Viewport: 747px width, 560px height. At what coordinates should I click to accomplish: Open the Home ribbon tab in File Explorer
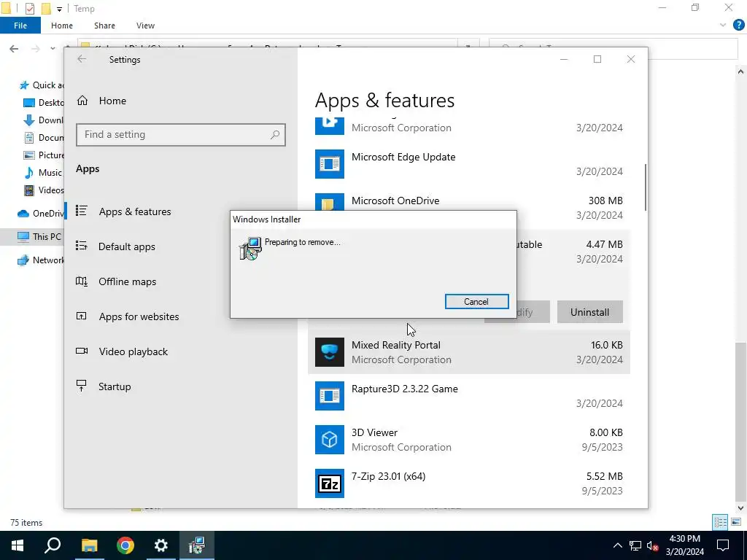click(x=62, y=26)
